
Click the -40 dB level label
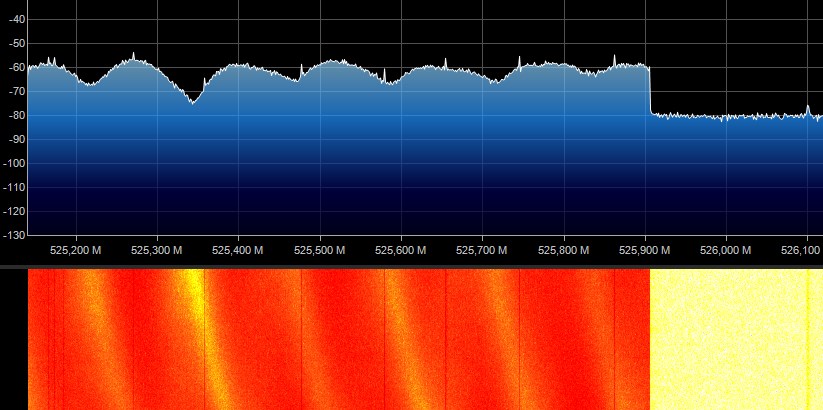click(x=14, y=20)
